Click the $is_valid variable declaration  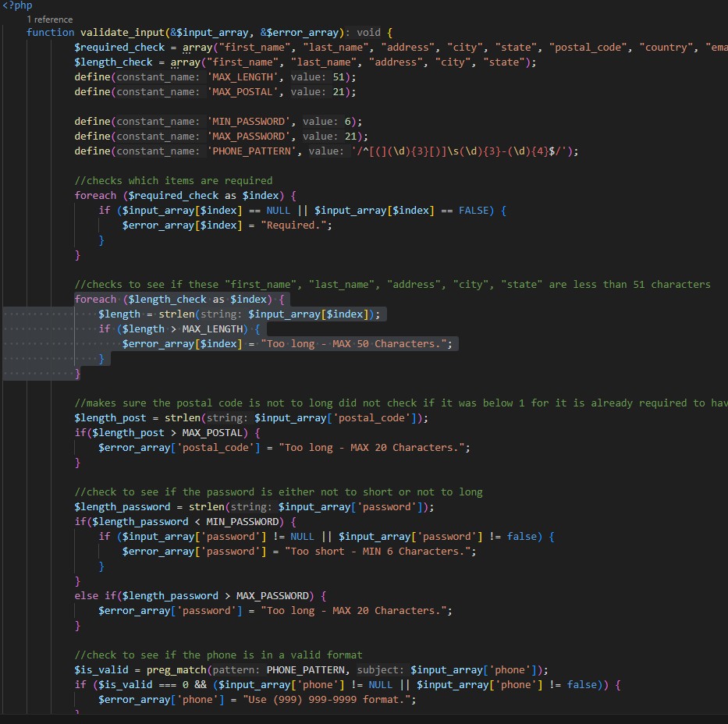101,670
